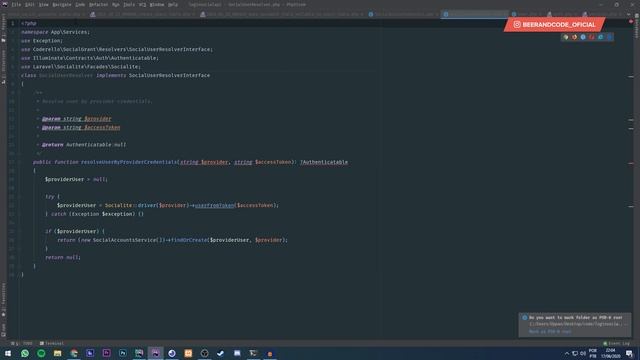Viewport: 640px width, 360px height.
Task: Click the red error indicator above scrollbar
Action: pyautogui.click(x=631, y=21)
